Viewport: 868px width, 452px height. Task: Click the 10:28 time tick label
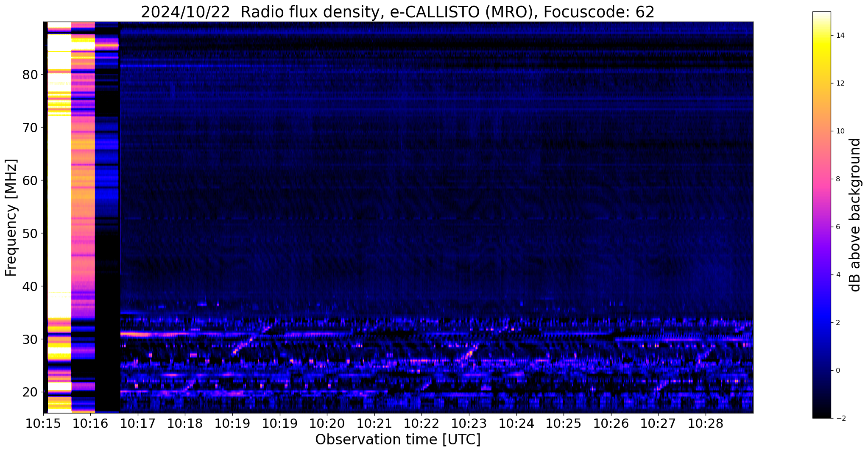(x=706, y=424)
